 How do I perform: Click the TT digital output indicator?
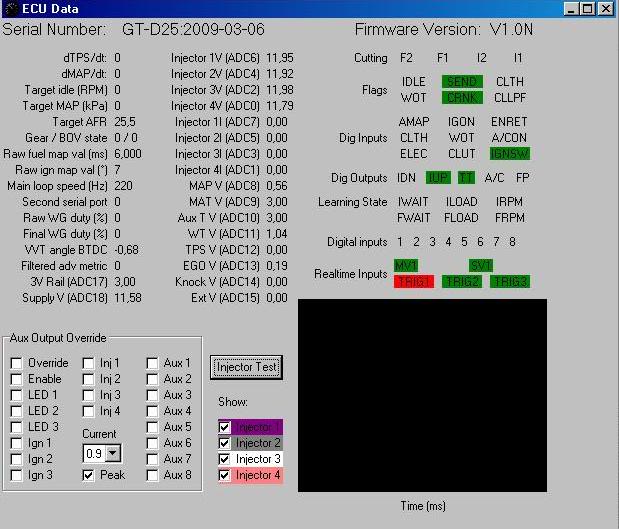(466, 178)
